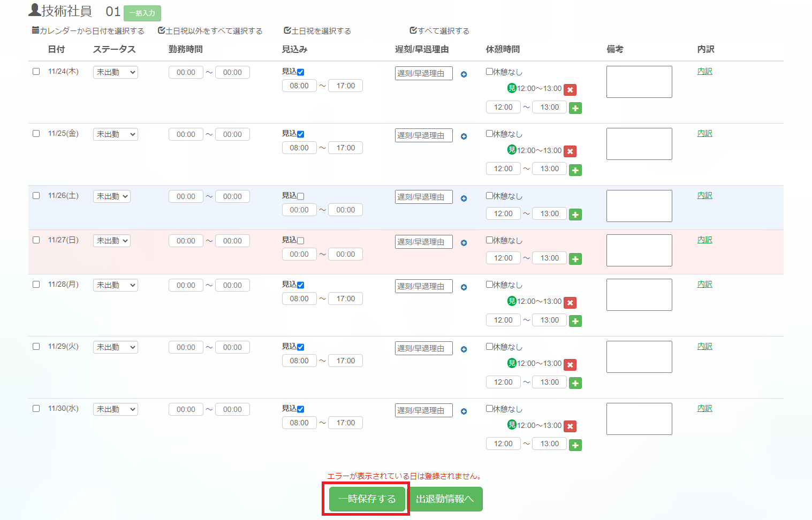The width and height of the screenshot is (812, 520).
Task: Add break for 11/29 with green plus
Action: pyautogui.click(x=575, y=383)
